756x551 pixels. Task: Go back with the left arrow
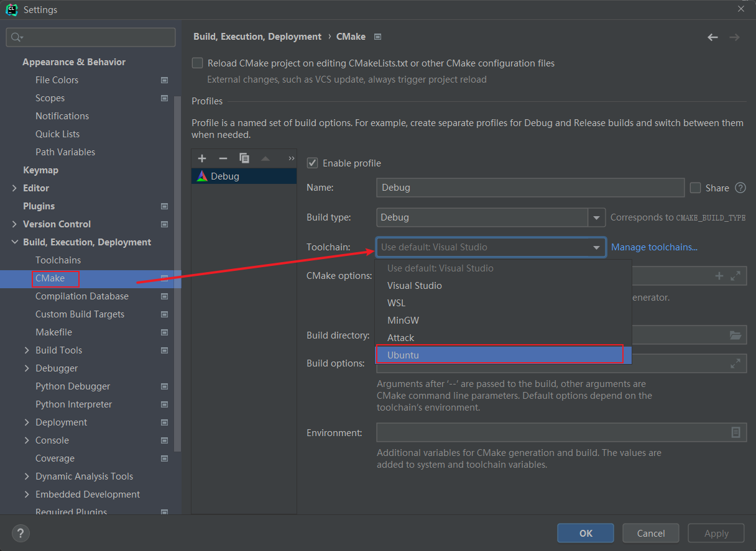tap(713, 37)
